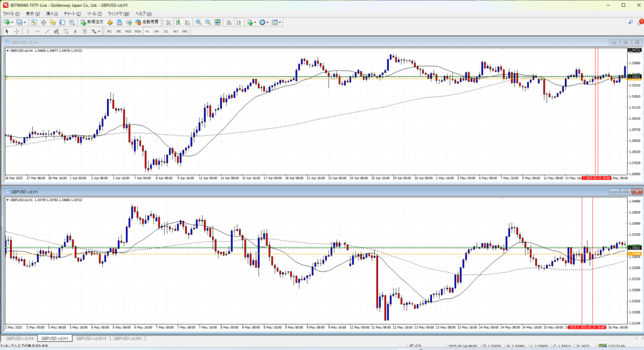This screenshot has width=644, height=350.
Task: Switch to H4 timeframe in toolbar
Action: pos(156,31)
